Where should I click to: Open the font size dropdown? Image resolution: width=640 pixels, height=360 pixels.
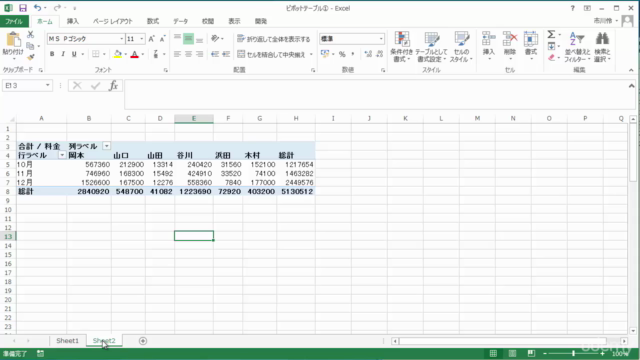click(x=142, y=39)
